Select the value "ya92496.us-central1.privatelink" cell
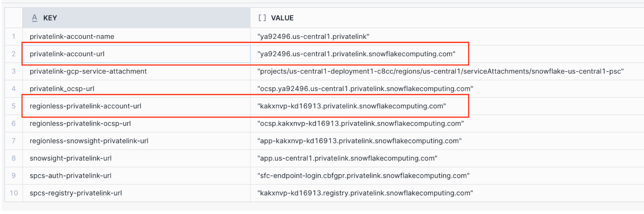The height and width of the screenshot is (214, 644). tap(313, 36)
